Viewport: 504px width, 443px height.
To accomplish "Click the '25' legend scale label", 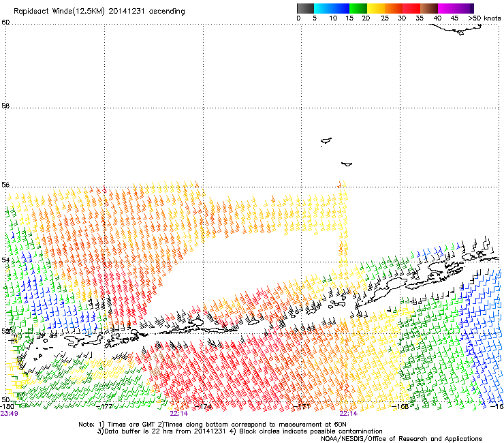I will (x=385, y=18).
